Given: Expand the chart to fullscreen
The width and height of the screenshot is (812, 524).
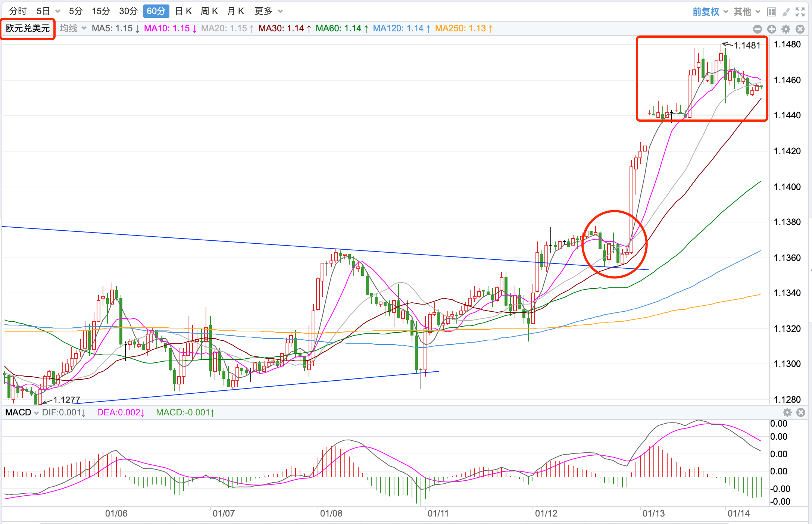Looking at the screenshot, I should point(800,12).
